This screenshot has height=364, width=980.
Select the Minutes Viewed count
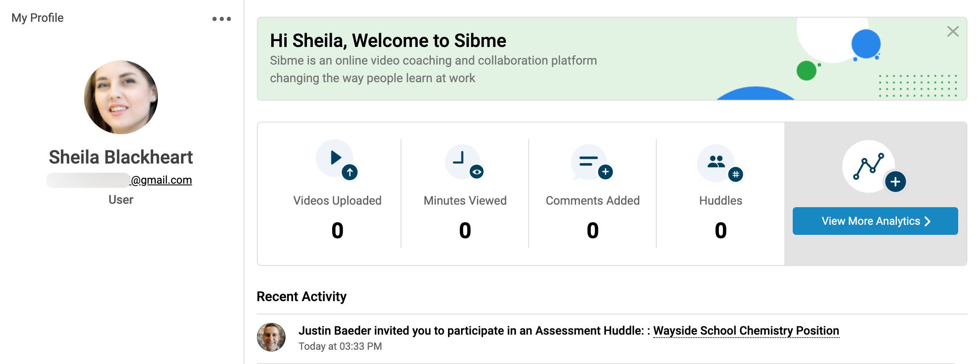tap(465, 231)
